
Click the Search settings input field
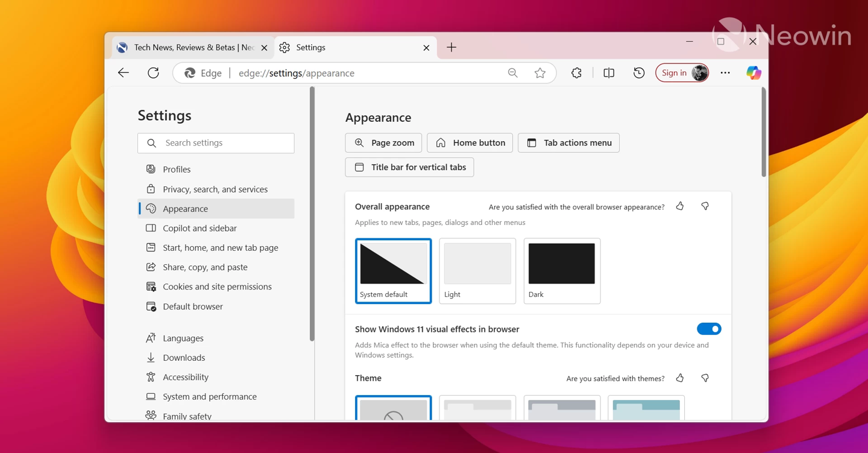(x=216, y=143)
